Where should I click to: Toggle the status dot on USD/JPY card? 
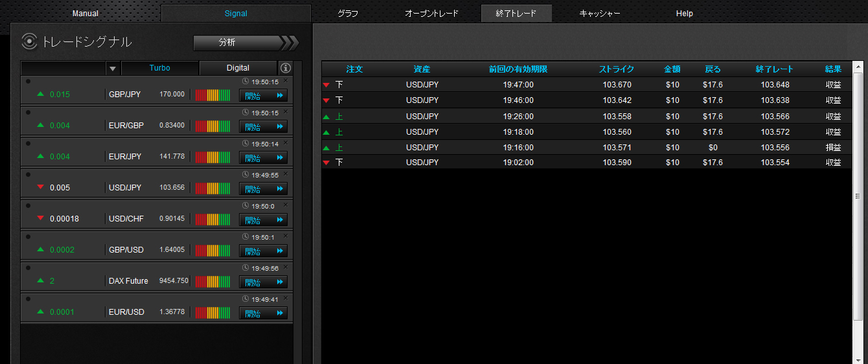tap(28, 174)
